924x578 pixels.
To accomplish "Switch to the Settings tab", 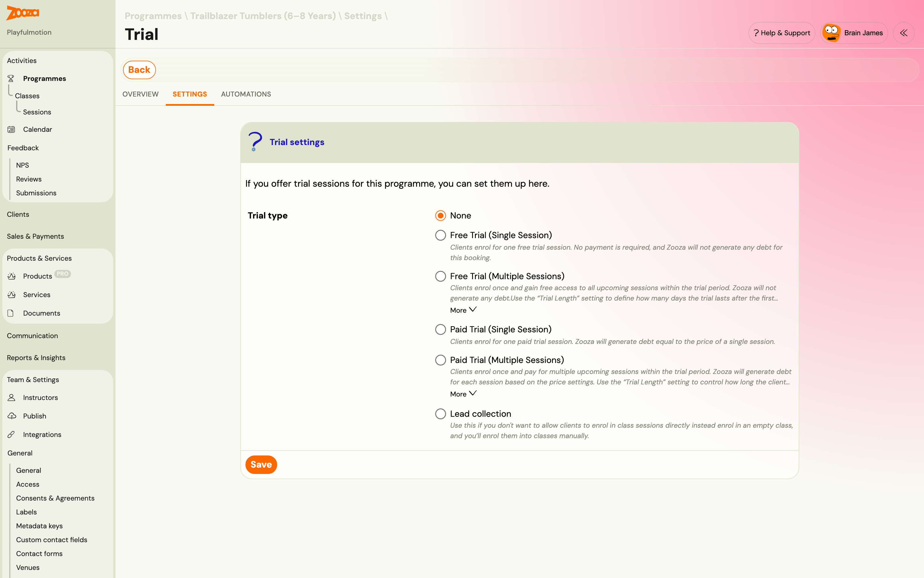I will tap(190, 94).
